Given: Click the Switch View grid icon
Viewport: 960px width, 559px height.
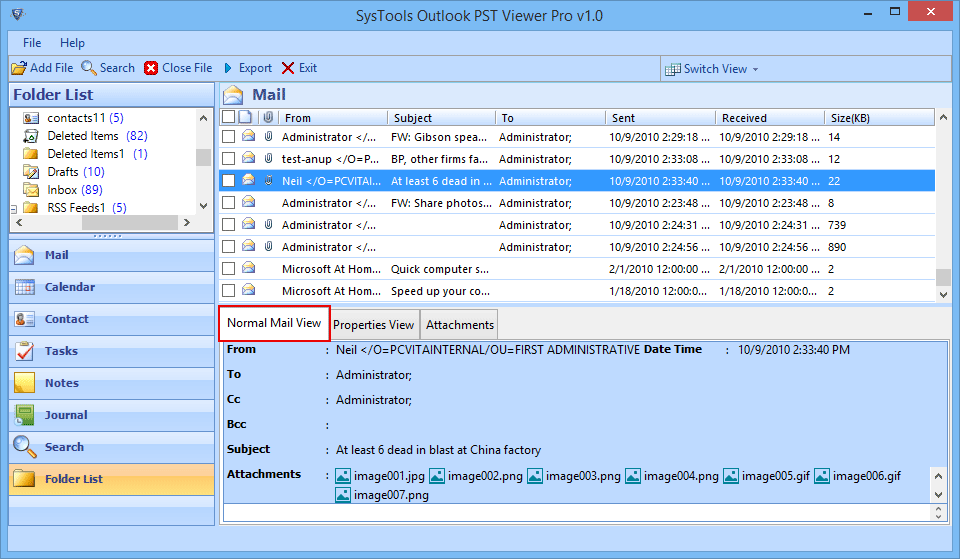Looking at the screenshot, I should [672, 69].
